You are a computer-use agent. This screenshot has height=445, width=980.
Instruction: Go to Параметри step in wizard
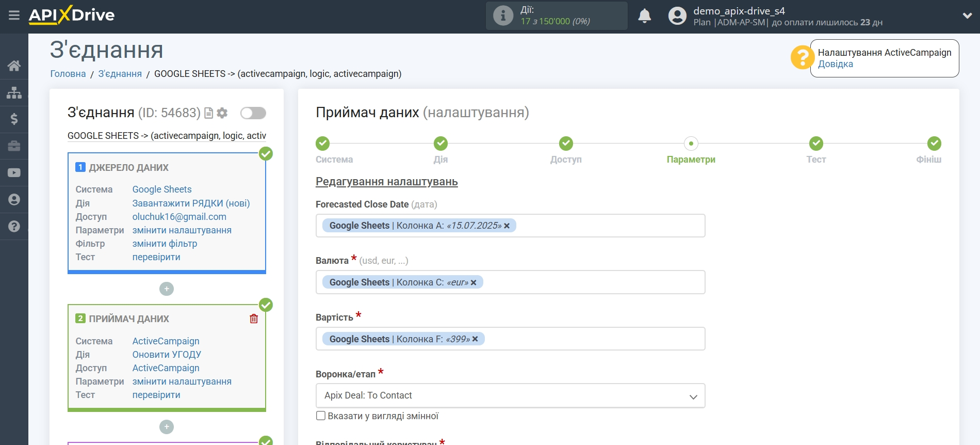(x=691, y=144)
